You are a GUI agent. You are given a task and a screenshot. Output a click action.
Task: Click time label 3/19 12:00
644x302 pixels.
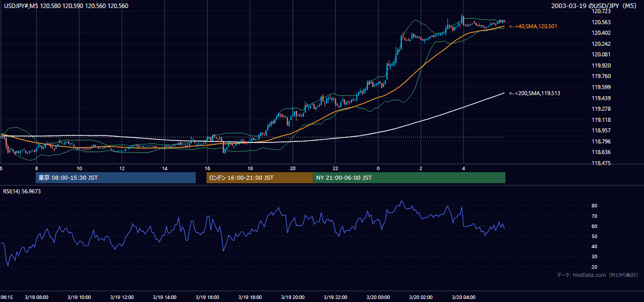(x=122, y=297)
